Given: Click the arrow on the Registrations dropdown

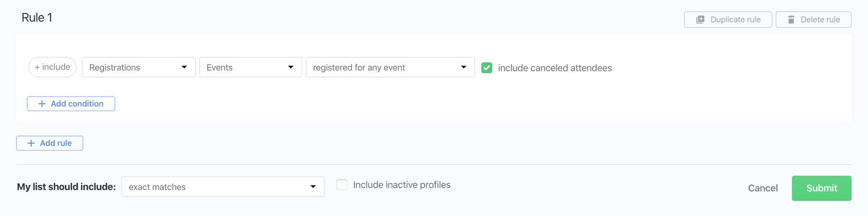Looking at the screenshot, I should click(x=184, y=67).
